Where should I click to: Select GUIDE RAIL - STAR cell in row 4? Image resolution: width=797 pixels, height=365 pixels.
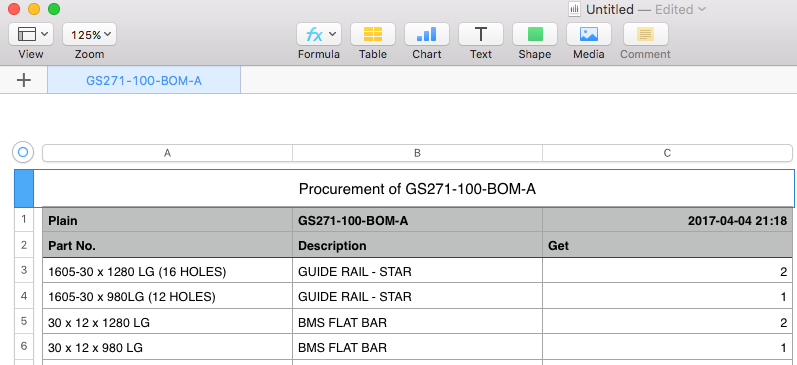point(417,296)
